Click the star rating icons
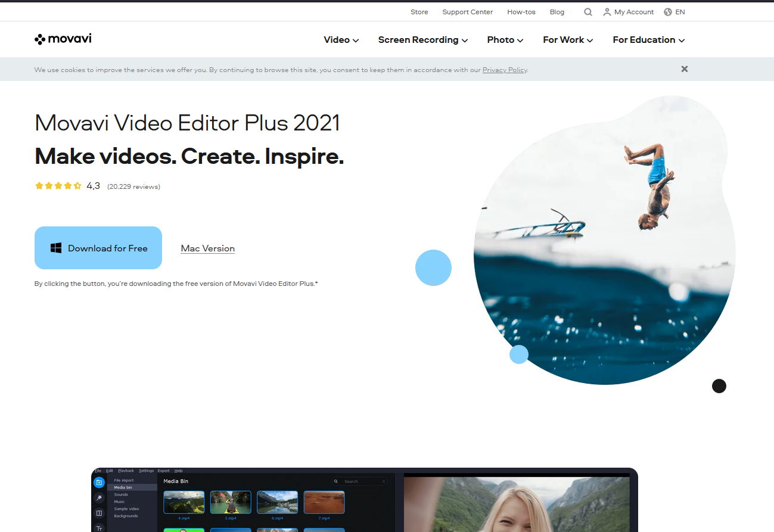This screenshot has height=532, width=774. 58,186
